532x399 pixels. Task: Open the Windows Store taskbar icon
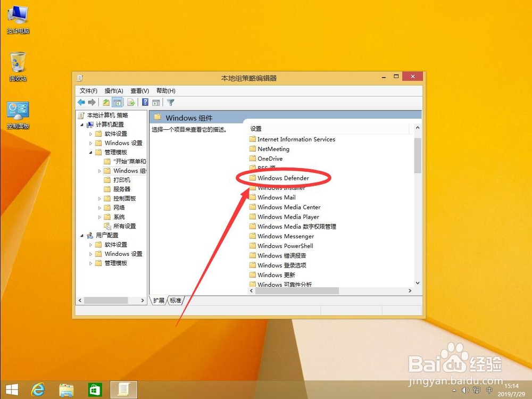click(95, 390)
